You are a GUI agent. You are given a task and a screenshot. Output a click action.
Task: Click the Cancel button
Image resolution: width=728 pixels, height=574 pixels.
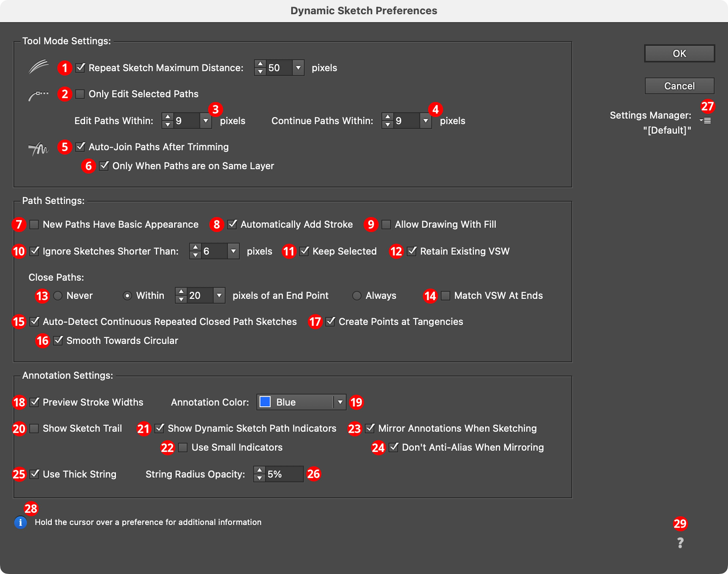tap(679, 86)
